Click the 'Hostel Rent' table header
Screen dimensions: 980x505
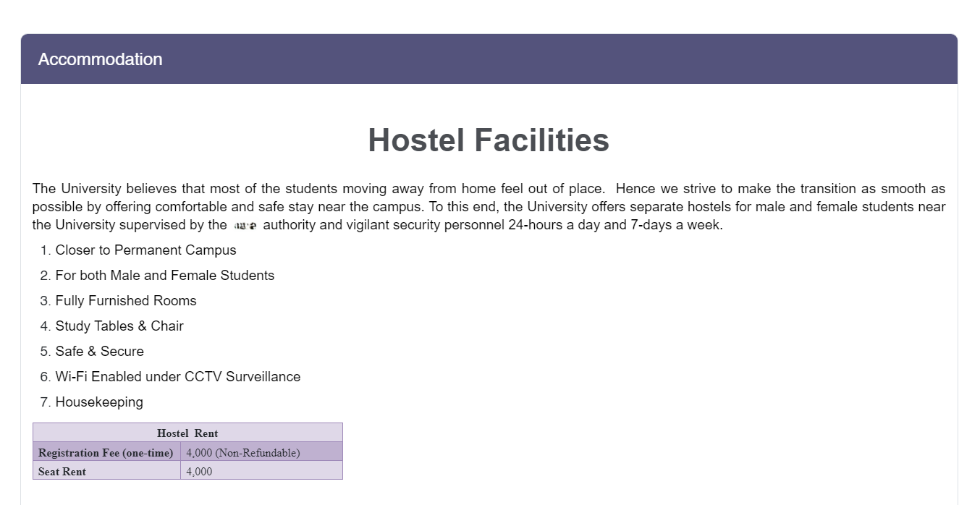coord(187,433)
